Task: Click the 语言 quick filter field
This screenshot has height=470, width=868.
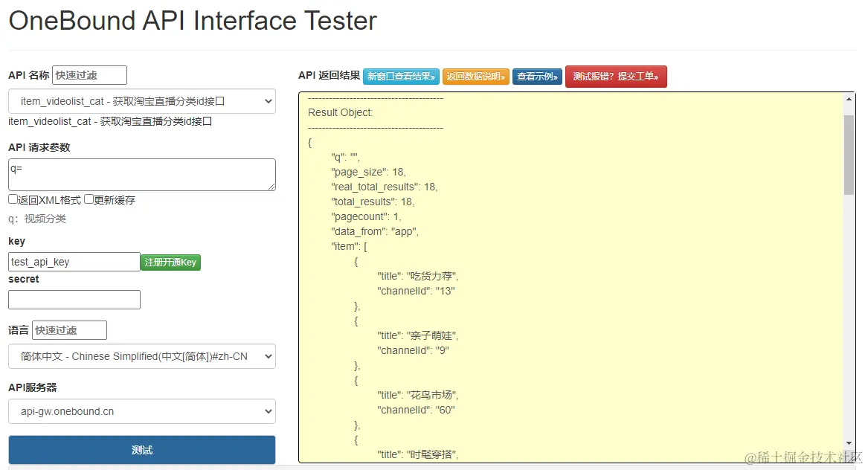Action: 69,330
